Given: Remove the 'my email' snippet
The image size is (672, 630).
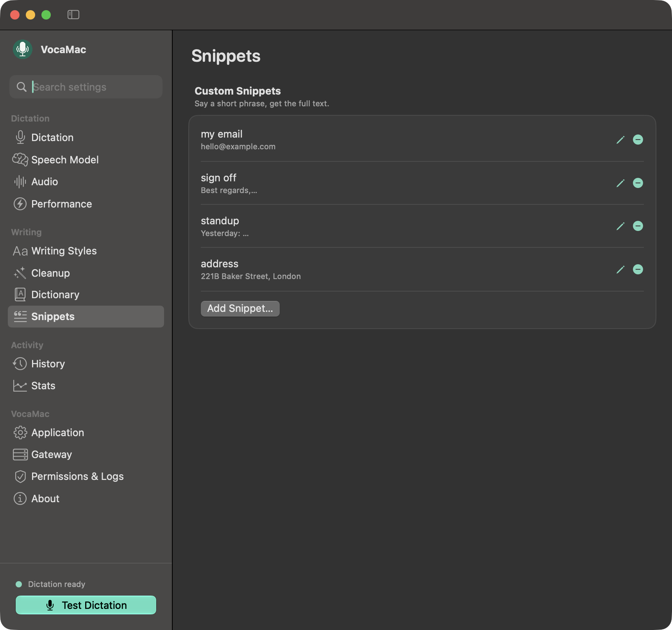Looking at the screenshot, I should pos(638,140).
